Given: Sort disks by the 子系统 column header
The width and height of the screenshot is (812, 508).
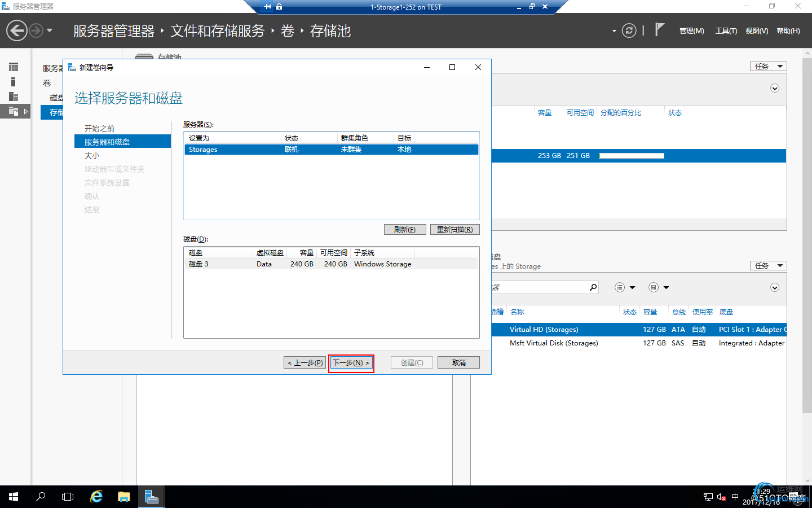Looking at the screenshot, I should (x=364, y=253).
